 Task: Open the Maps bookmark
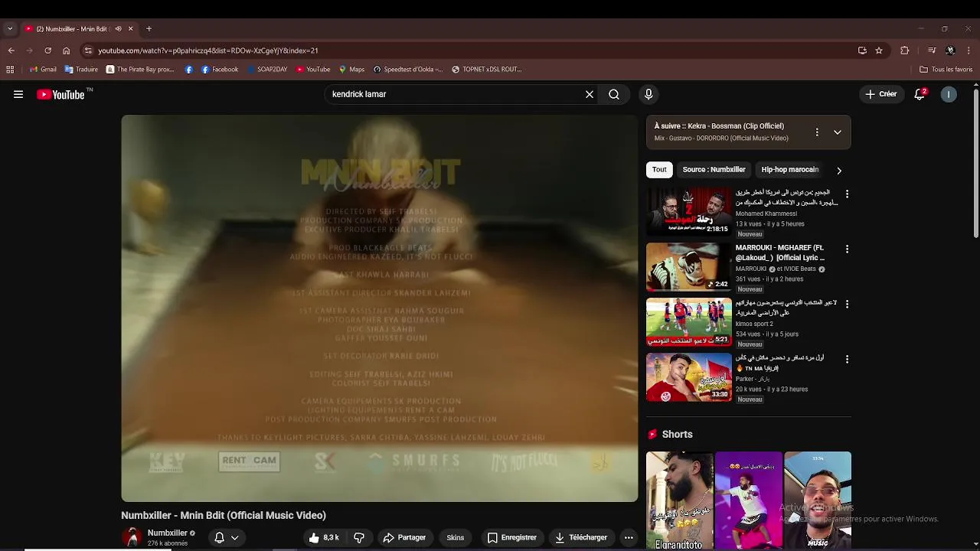351,69
